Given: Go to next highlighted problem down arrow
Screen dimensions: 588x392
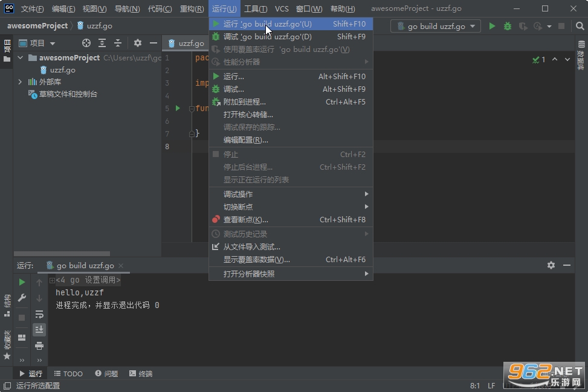Looking at the screenshot, I should pyautogui.click(x=567, y=60).
